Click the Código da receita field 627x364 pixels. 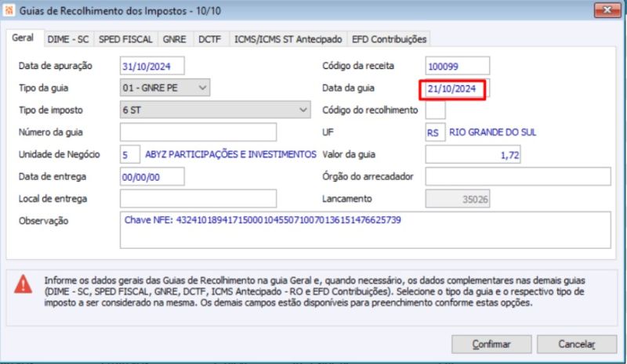coord(458,66)
